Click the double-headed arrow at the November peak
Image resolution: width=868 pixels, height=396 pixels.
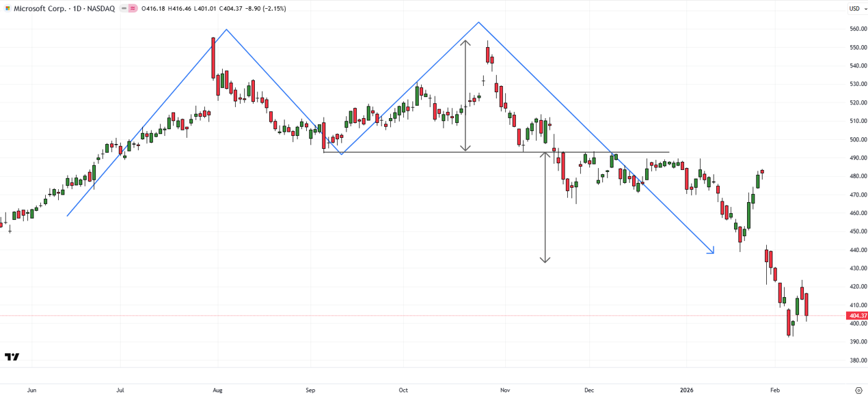(x=465, y=96)
